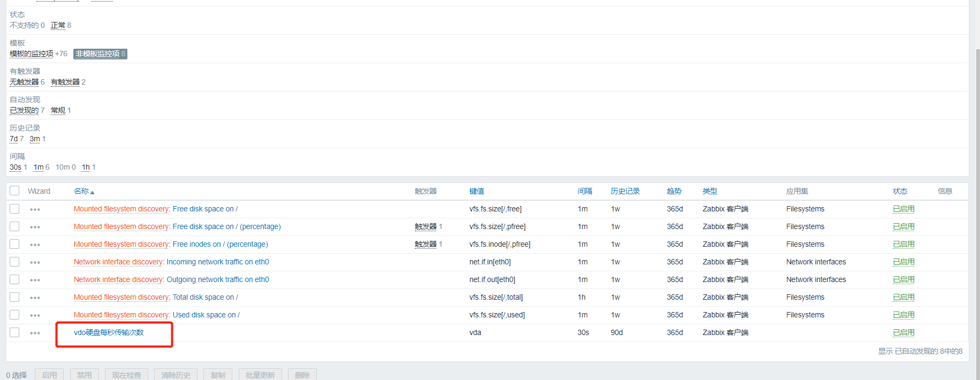Open item Incoming network traffic on eth0
Image resolution: width=980 pixels, height=380 pixels.
(218, 262)
